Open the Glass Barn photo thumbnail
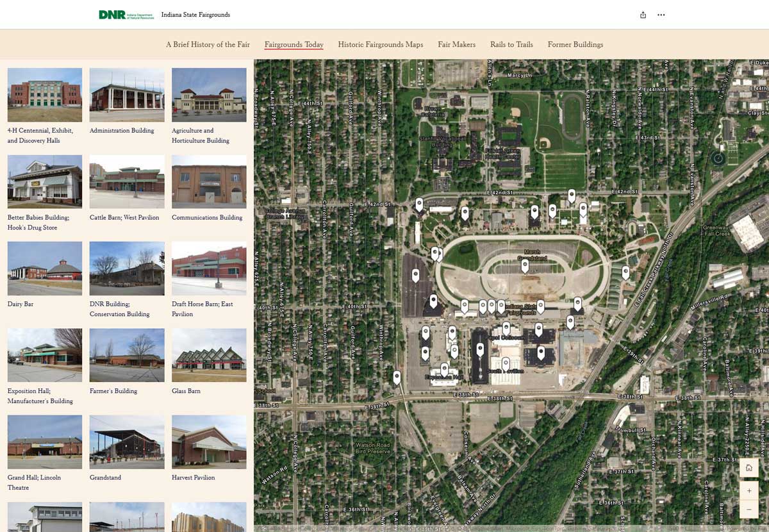Viewport: 769px width, 532px height. point(208,355)
